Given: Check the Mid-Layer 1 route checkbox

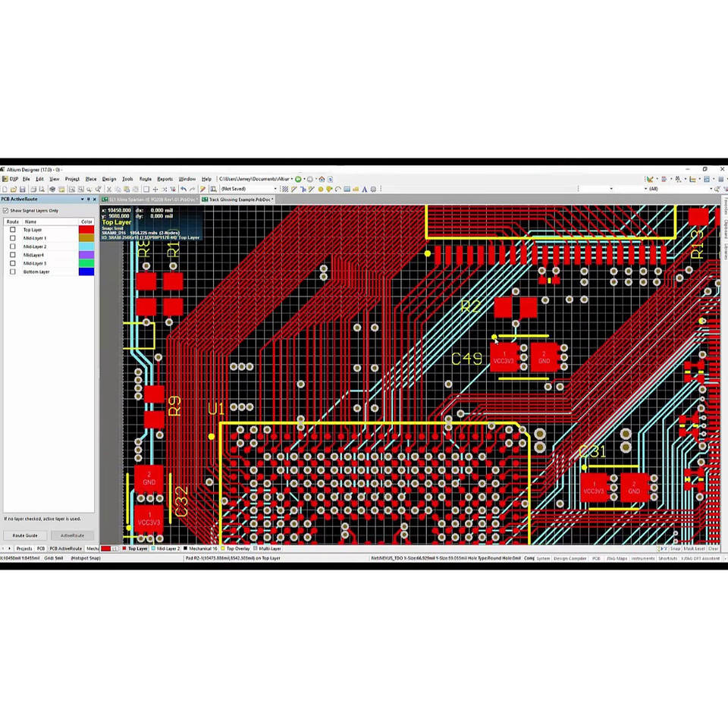Looking at the screenshot, I should (x=13, y=238).
